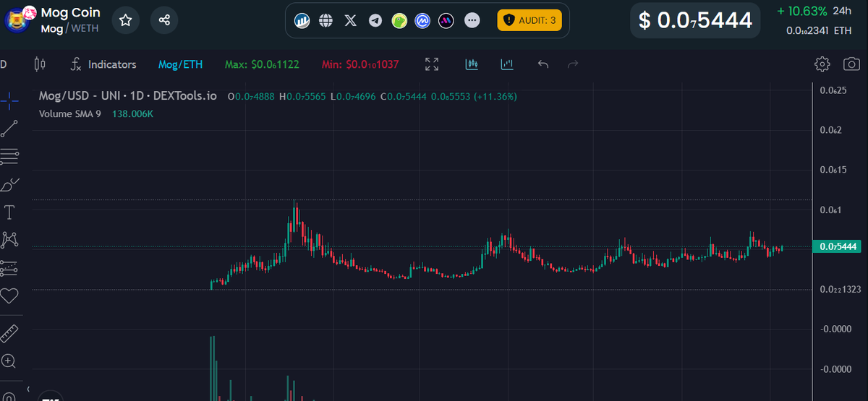Toggle the candlestick trades overlay icon
The image size is (868, 401).
pos(472,64)
